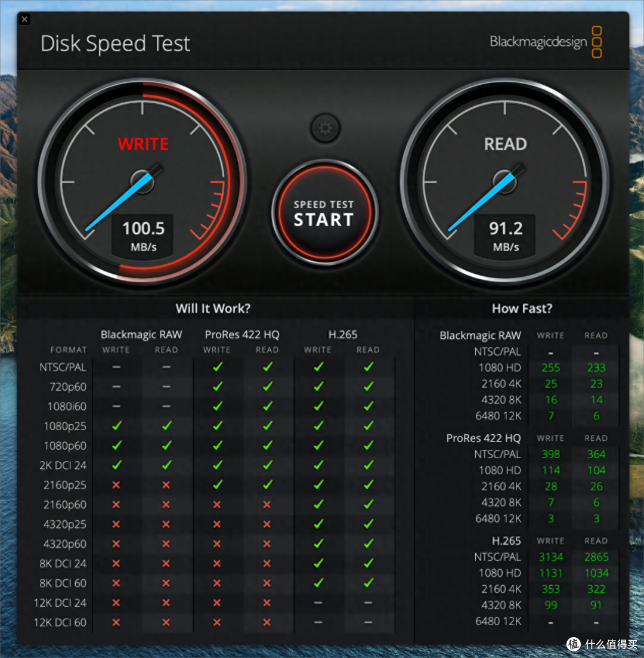Click ProRes 422 HQ header in Will It Work

(242, 335)
